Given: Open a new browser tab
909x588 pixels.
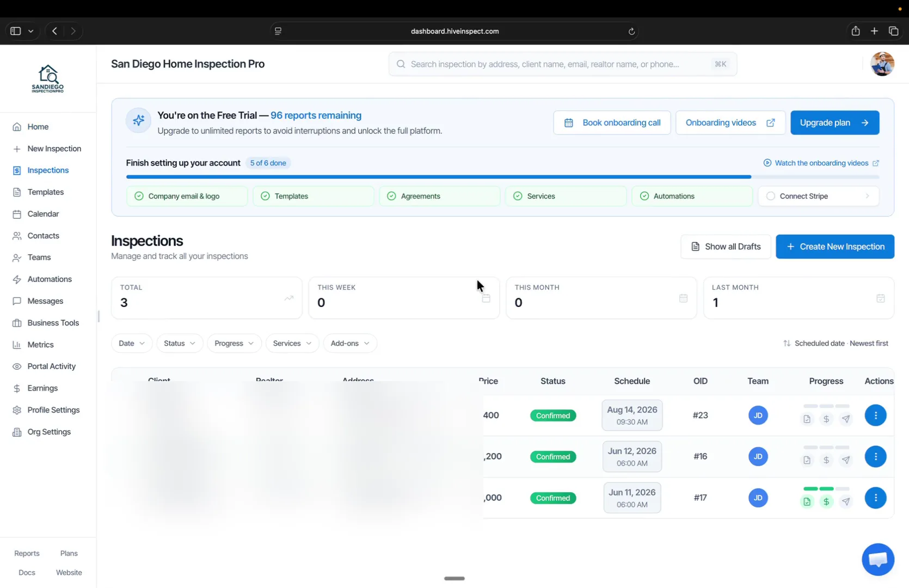Looking at the screenshot, I should (x=874, y=31).
